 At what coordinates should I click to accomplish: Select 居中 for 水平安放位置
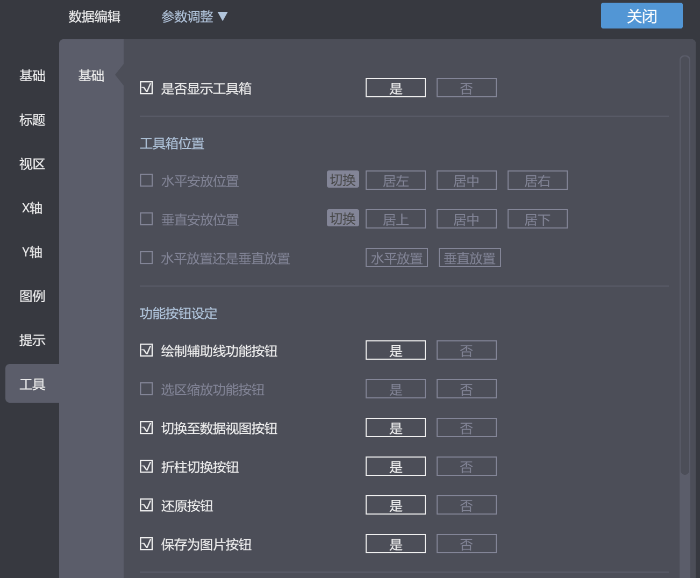pos(467,180)
